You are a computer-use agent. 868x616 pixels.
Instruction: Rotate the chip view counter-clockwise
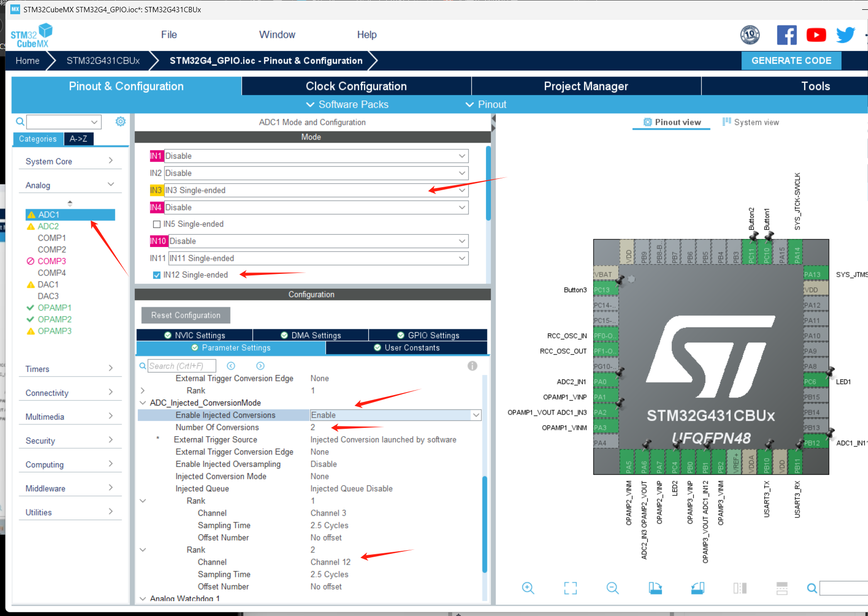(697, 588)
